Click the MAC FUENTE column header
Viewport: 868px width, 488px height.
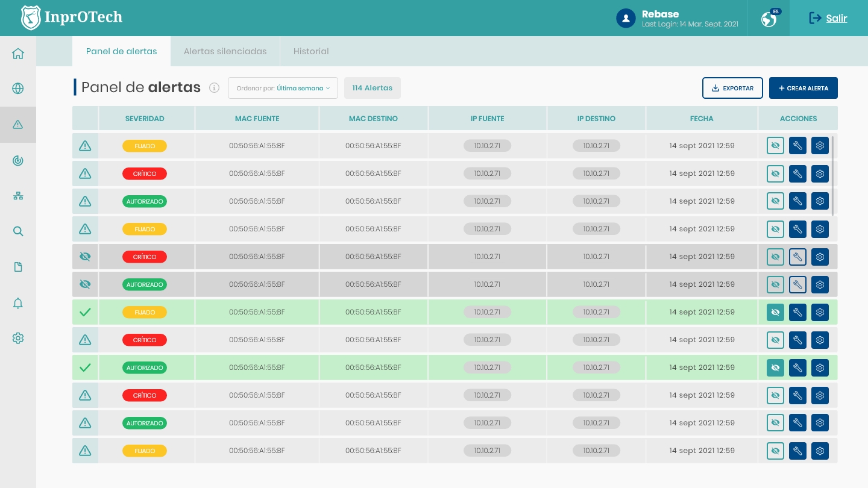pos(257,119)
